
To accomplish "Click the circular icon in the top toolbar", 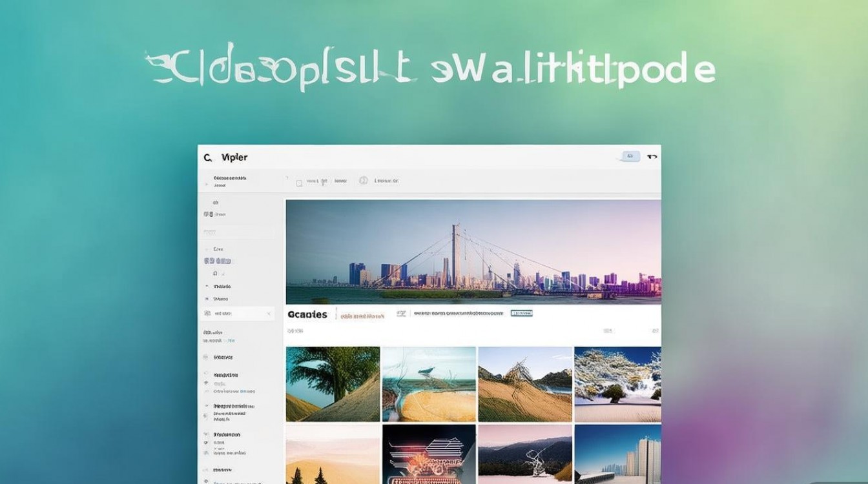I will pyautogui.click(x=363, y=181).
